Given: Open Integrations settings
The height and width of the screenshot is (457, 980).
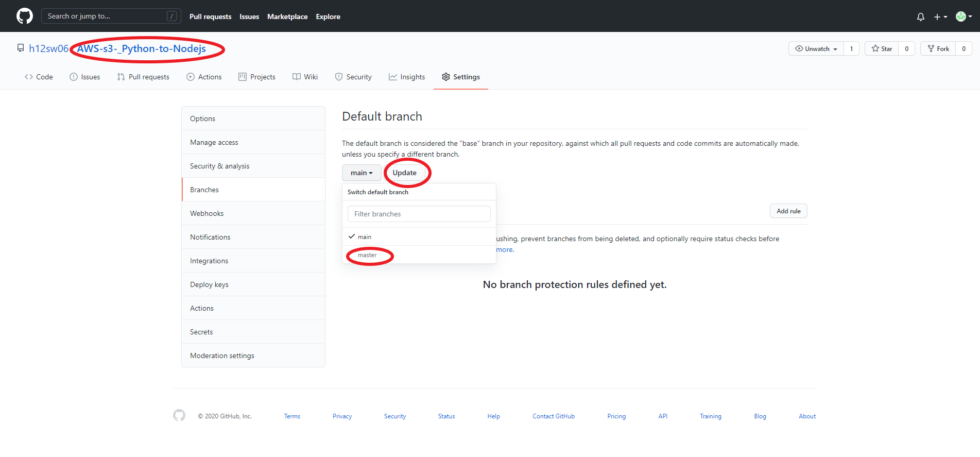Looking at the screenshot, I should coord(253,261).
